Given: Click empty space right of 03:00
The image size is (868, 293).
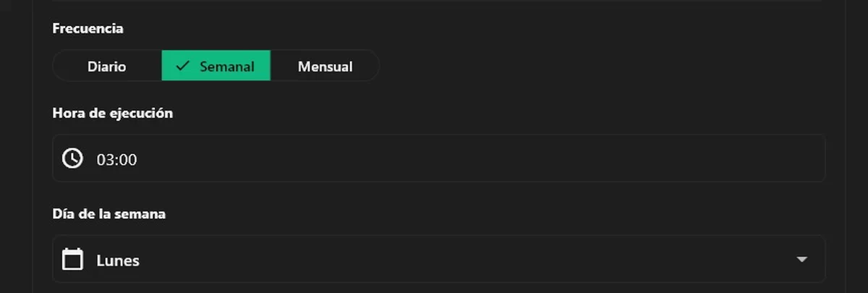Looking at the screenshot, I should click(x=477, y=158).
